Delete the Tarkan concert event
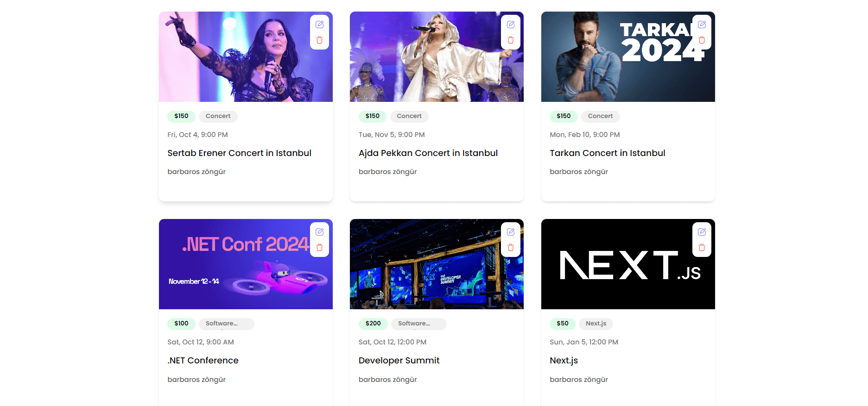The width and height of the screenshot is (868, 406). pos(702,40)
